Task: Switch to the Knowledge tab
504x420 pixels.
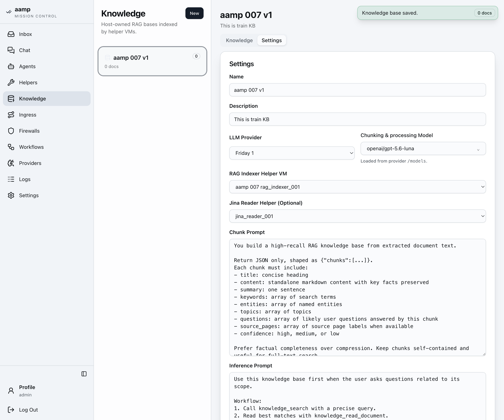Action: pos(239,40)
